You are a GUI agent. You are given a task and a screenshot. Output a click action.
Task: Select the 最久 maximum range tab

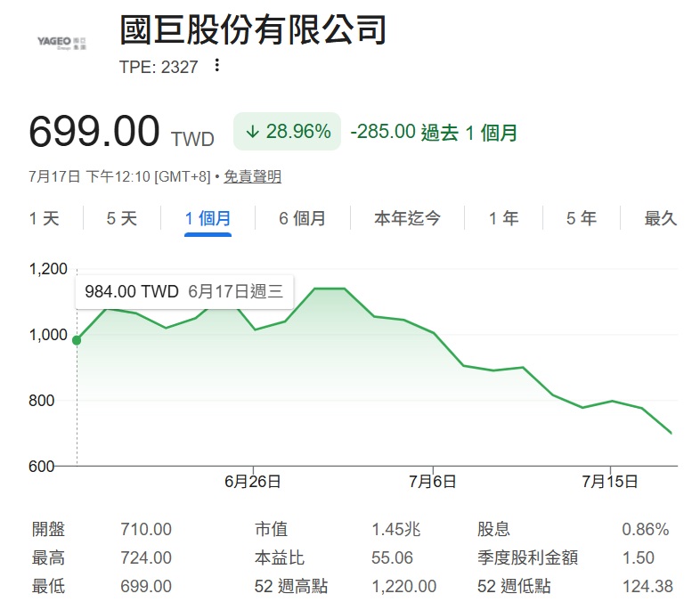[x=661, y=219]
